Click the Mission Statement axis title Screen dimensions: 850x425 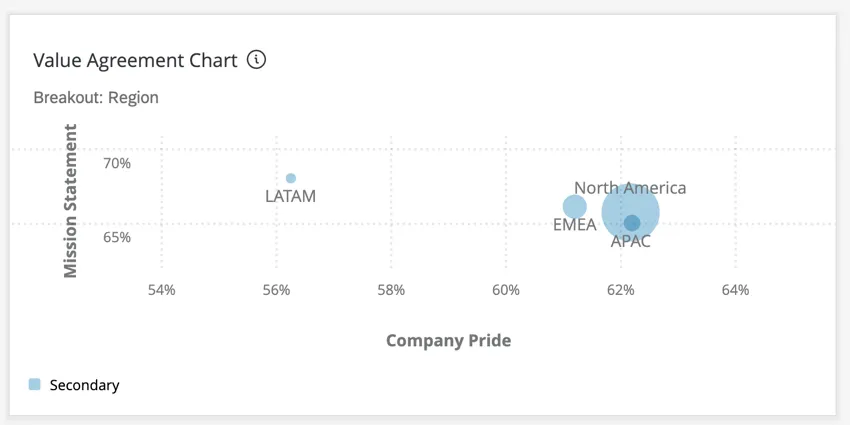(70, 201)
